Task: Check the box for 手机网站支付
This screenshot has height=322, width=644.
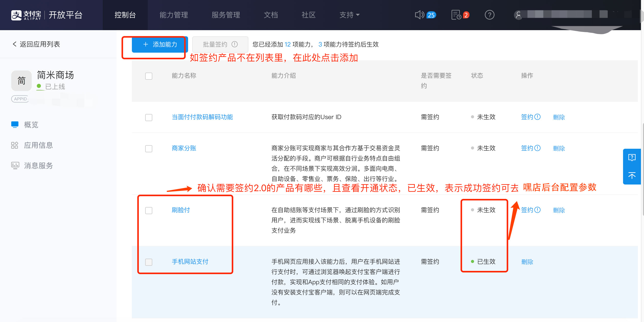Action: tap(149, 262)
